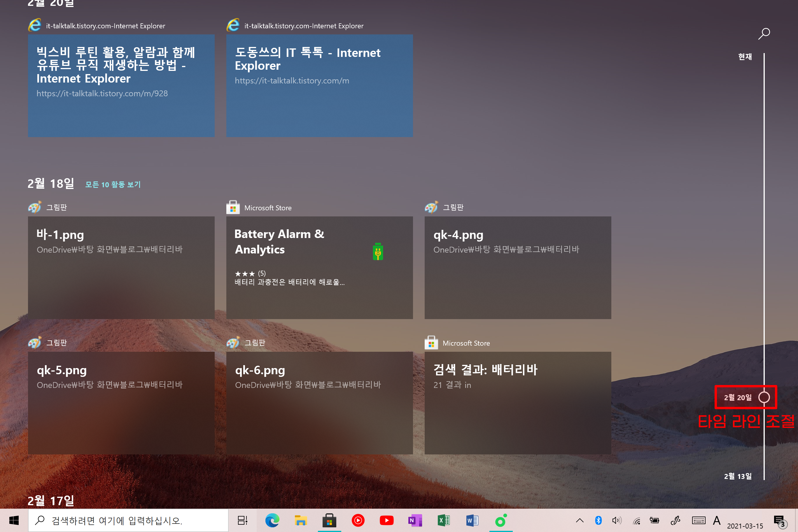Open the qk-4.png Paint activity card
This screenshot has height=532, width=798.
point(517,267)
